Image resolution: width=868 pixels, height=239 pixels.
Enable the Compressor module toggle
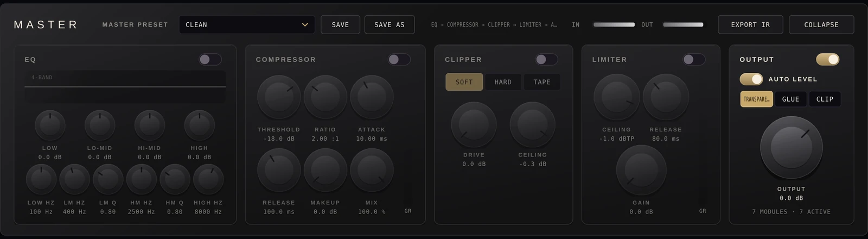(x=399, y=59)
